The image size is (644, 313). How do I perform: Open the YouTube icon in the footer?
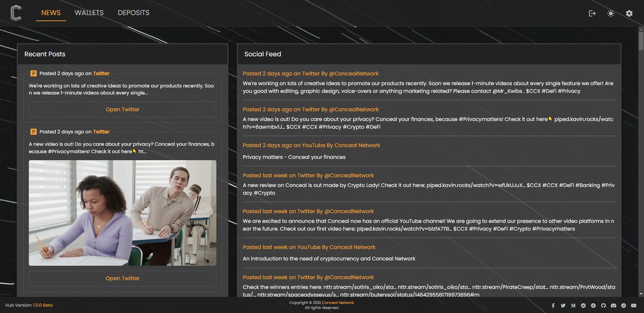click(634, 305)
